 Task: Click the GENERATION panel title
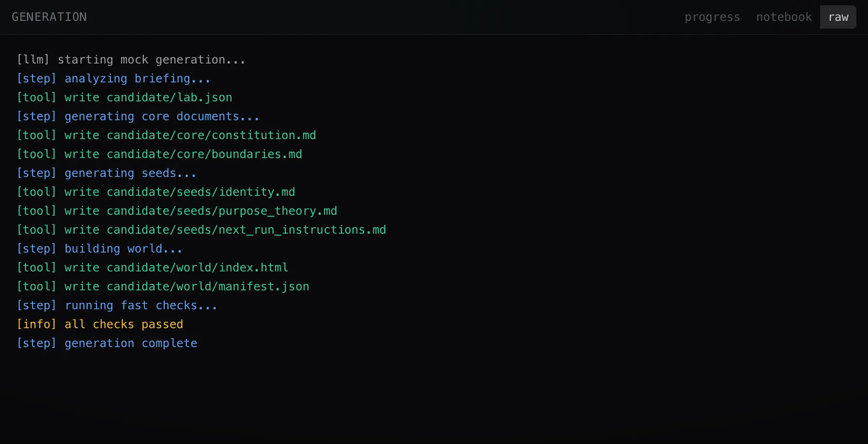click(x=49, y=17)
